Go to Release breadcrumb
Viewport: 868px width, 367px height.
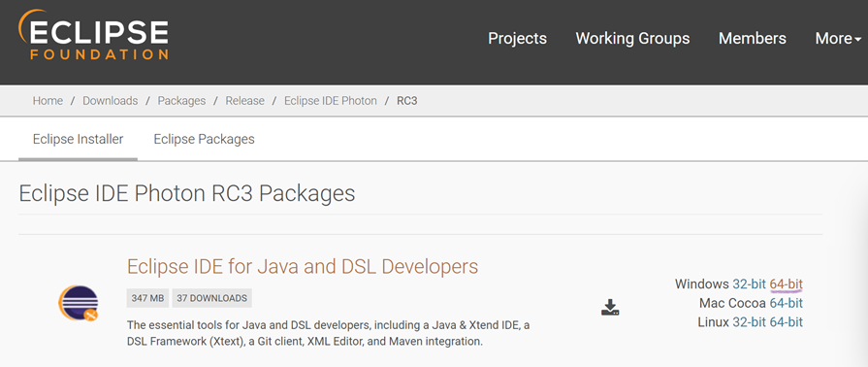pos(244,101)
